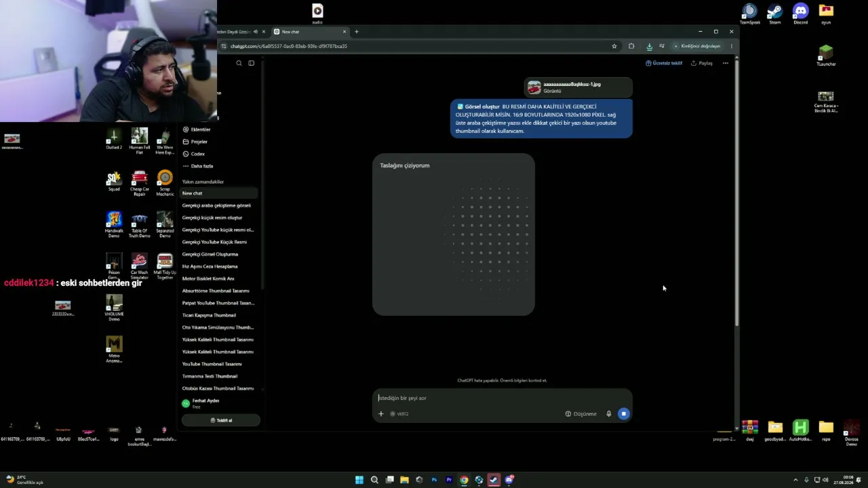868x488 pixels.
Task: Open File Explorer from the taskbar
Action: tap(404, 480)
